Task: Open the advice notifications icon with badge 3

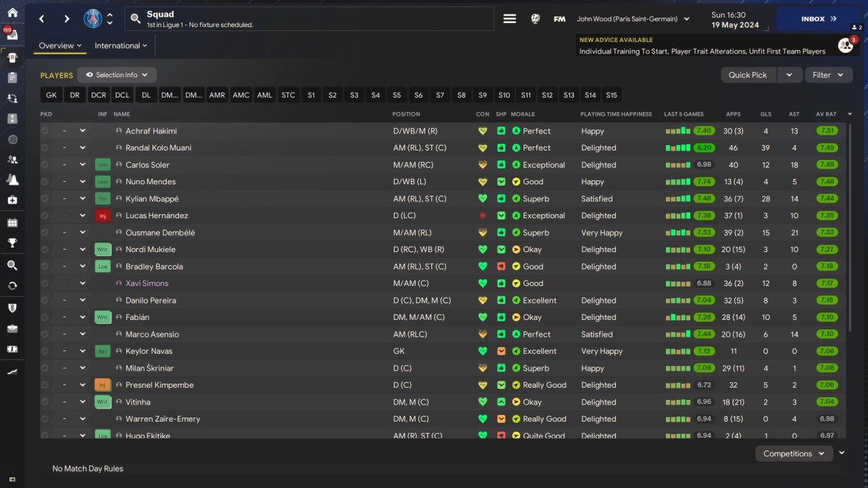Action: click(846, 45)
